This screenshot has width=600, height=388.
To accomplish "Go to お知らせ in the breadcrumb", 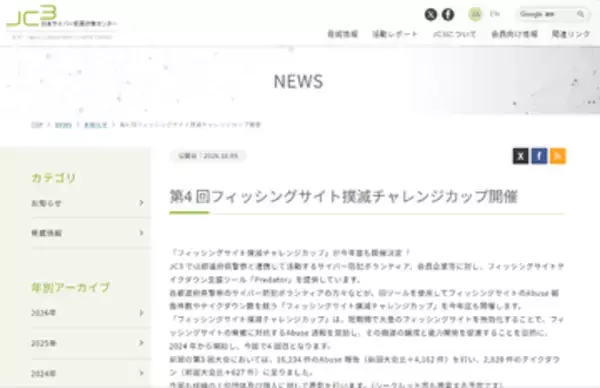I will [x=95, y=125].
